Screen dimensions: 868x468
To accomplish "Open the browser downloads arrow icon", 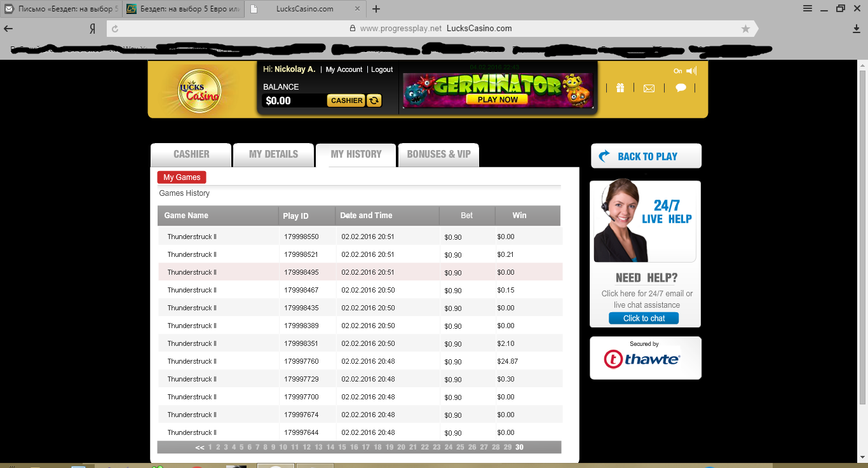I will click(857, 29).
